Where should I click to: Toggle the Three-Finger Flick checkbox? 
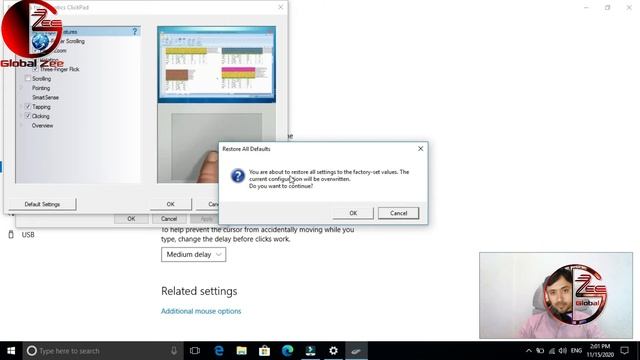tap(36, 69)
